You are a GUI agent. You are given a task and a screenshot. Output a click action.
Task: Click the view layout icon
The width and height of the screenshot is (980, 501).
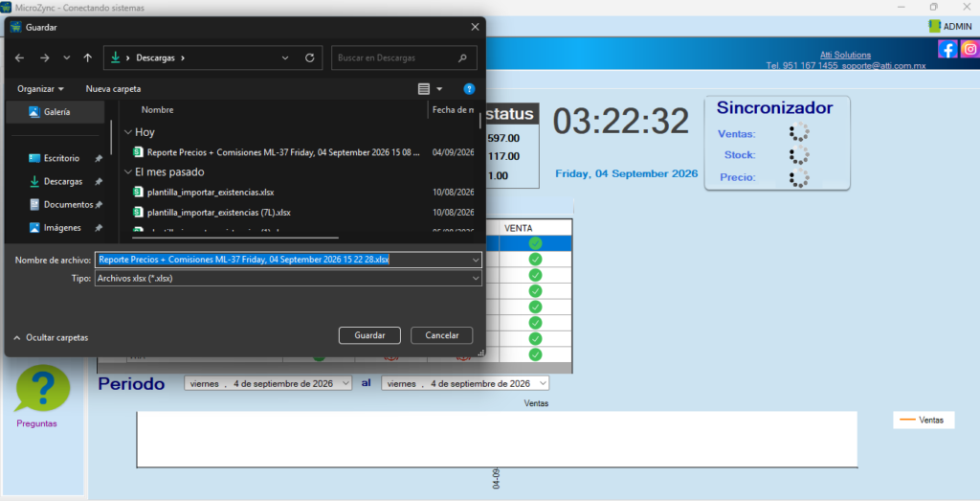click(x=424, y=89)
